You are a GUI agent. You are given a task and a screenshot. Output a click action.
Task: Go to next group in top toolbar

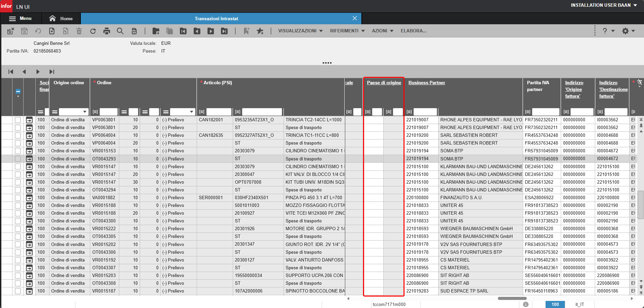click(x=211, y=31)
